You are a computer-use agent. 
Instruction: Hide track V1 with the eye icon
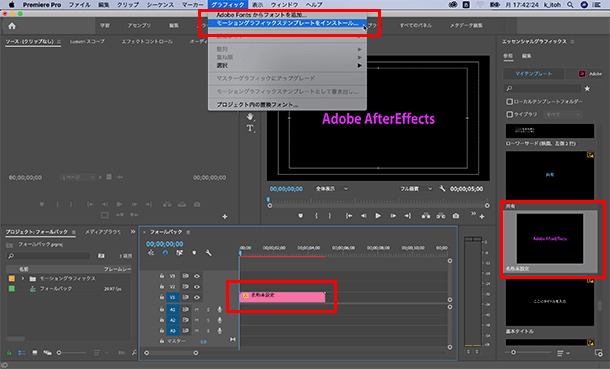coord(197,297)
